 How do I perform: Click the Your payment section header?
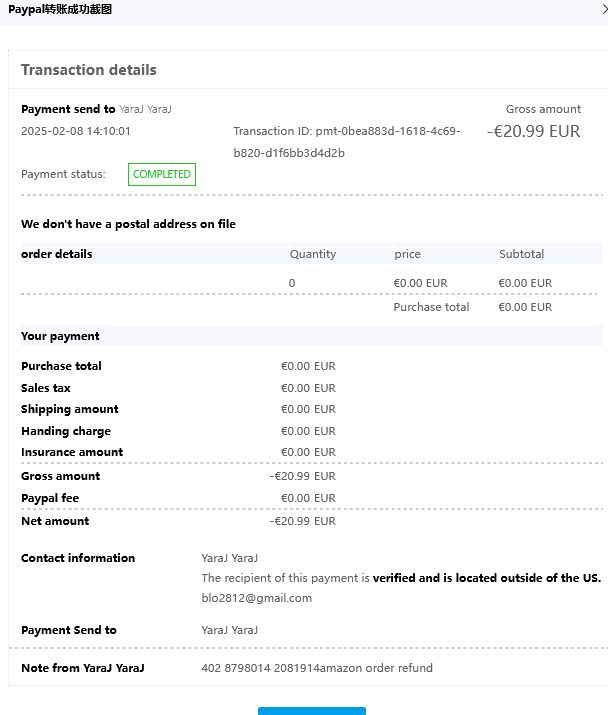pos(60,336)
